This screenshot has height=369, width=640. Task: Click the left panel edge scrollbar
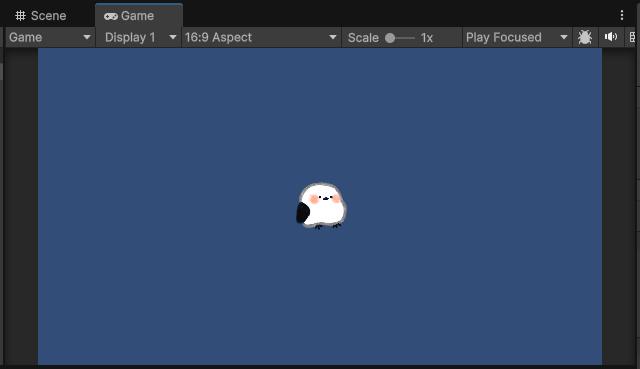(1, 71)
